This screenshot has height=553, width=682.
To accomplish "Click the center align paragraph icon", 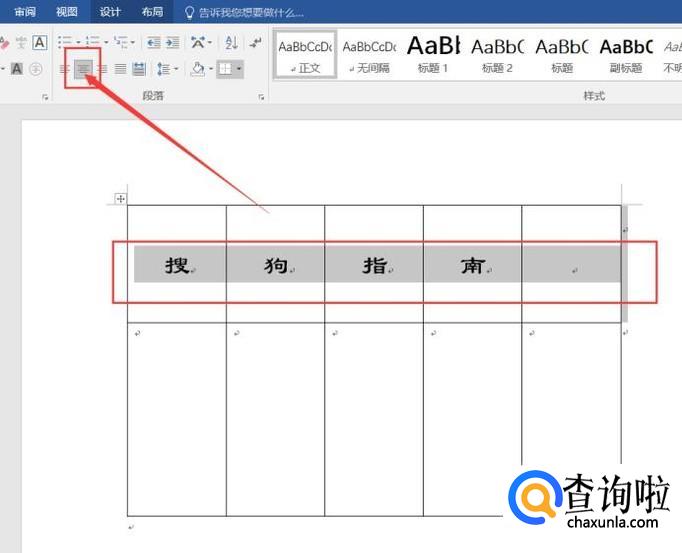I will 83,69.
